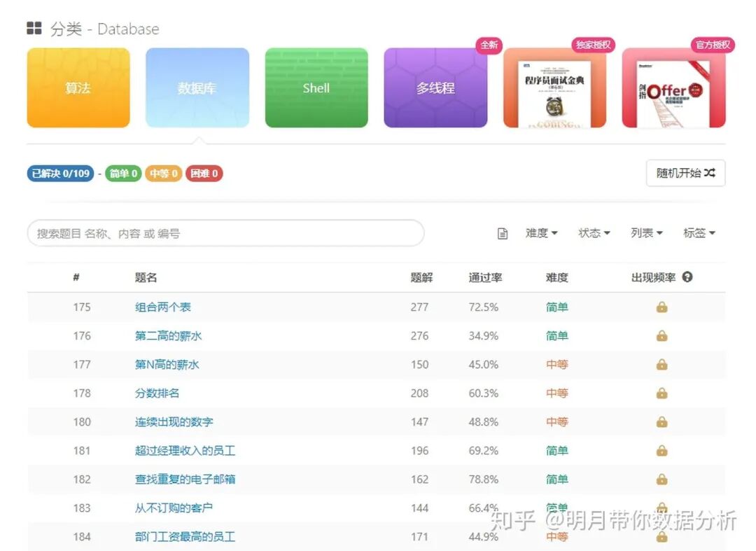Open problem 分数排名
The height and width of the screenshot is (551, 756).
(157, 393)
